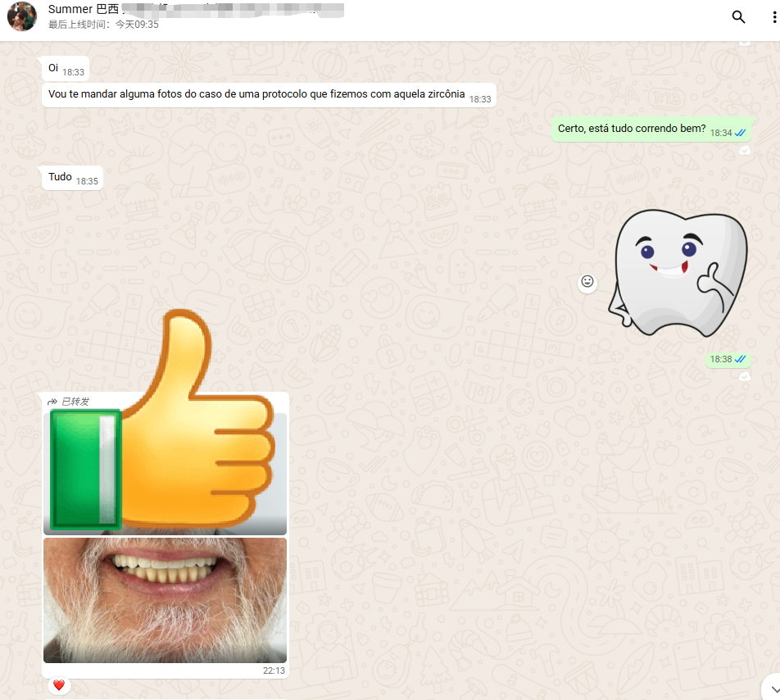
Task: Click the double check mark at 18:34
Action: point(740,133)
